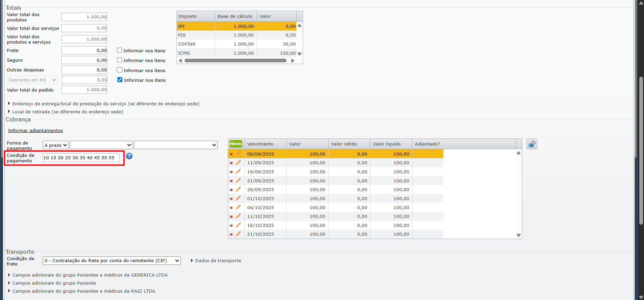Sort by the Vencimento column header
This screenshot has width=644, height=300.
pyautogui.click(x=260, y=144)
